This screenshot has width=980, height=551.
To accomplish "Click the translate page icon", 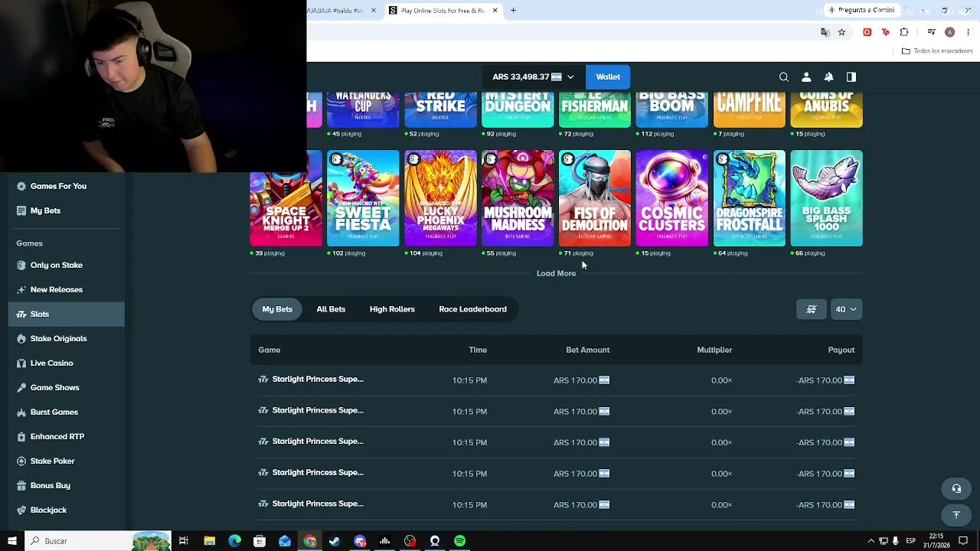I will click(825, 32).
